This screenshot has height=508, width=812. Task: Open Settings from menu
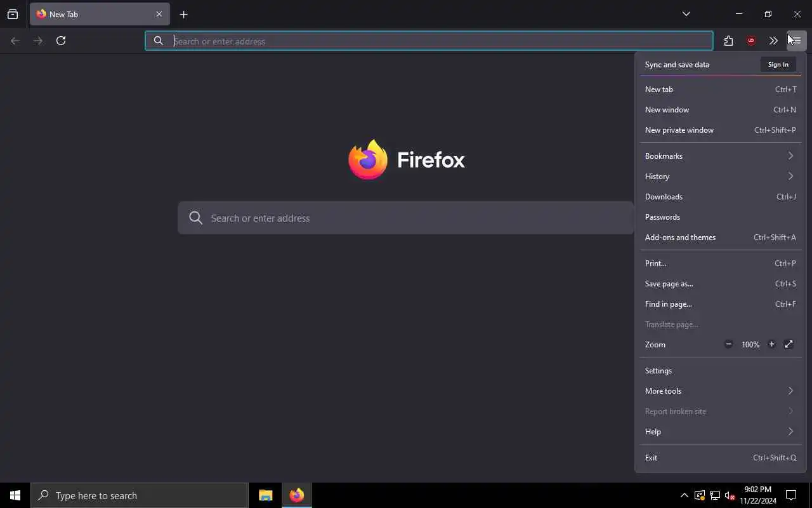pos(721,371)
